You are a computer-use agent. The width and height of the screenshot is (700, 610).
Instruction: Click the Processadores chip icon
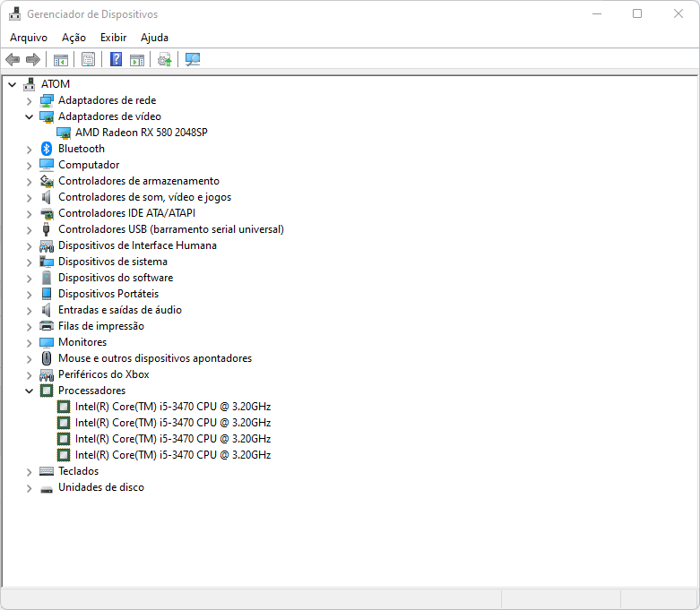[x=47, y=391]
